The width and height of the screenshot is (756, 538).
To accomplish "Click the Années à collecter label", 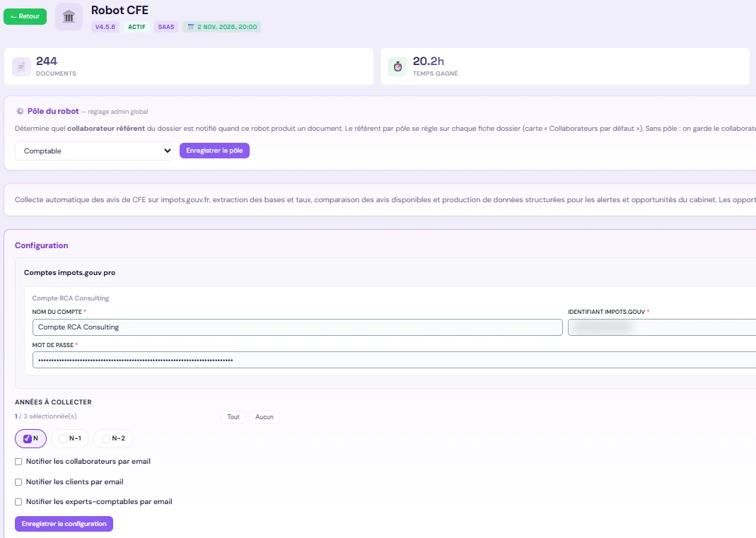I will coord(53,402).
